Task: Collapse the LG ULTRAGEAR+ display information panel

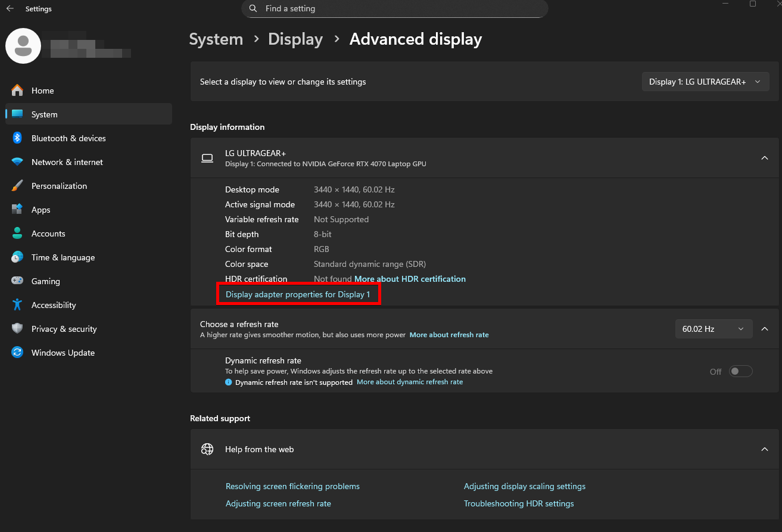Action: point(764,158)
